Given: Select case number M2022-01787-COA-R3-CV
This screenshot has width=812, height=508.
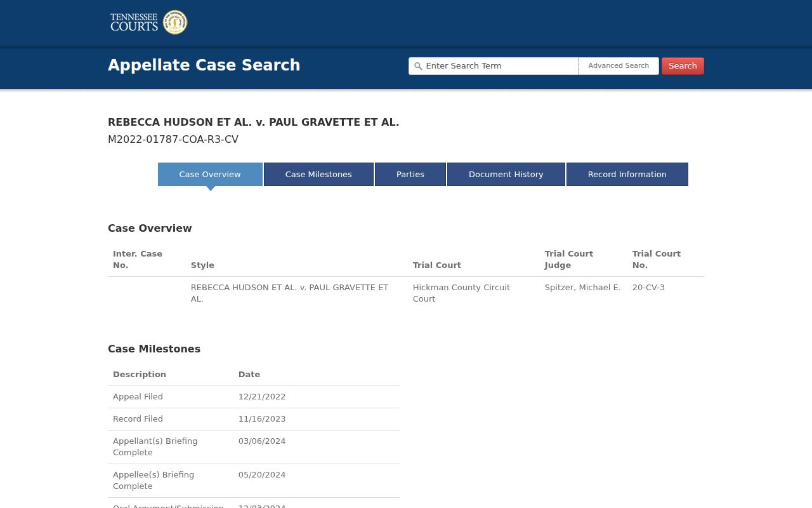Looking at the screenshot, I should (173, 140).
